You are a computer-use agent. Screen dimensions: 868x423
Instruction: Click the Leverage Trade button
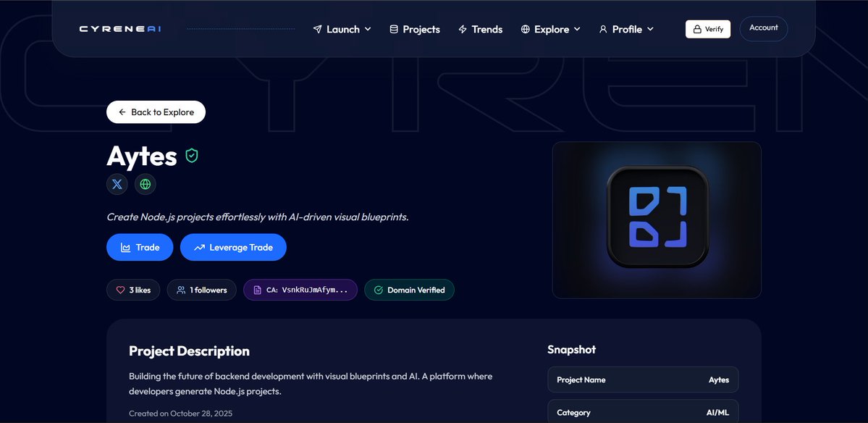(x=233, y=248)
